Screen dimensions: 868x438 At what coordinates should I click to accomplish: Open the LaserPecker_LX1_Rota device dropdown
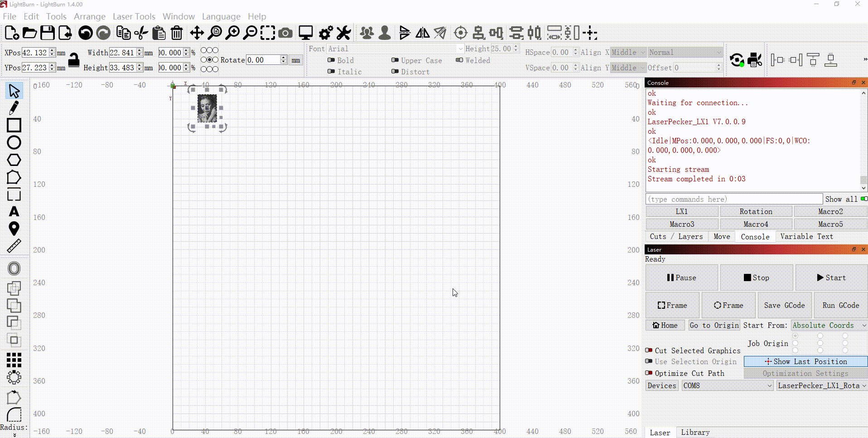(822, 385)
